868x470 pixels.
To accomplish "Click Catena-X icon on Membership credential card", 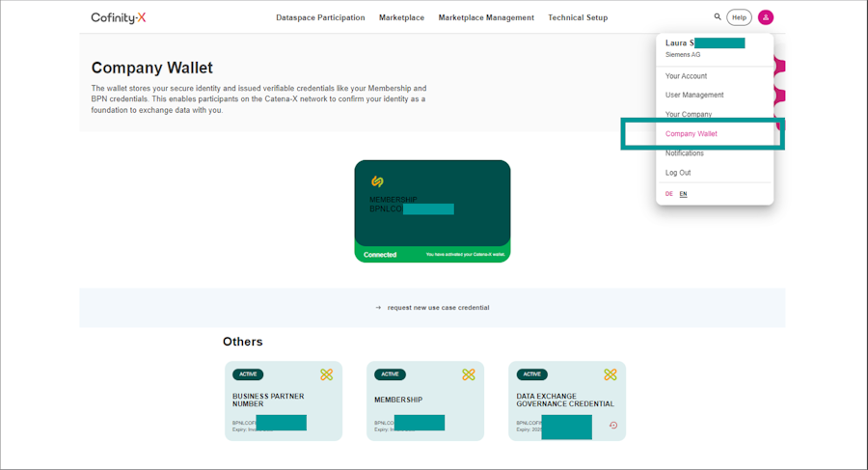I will pyautogui.click(x=469, y=374).
